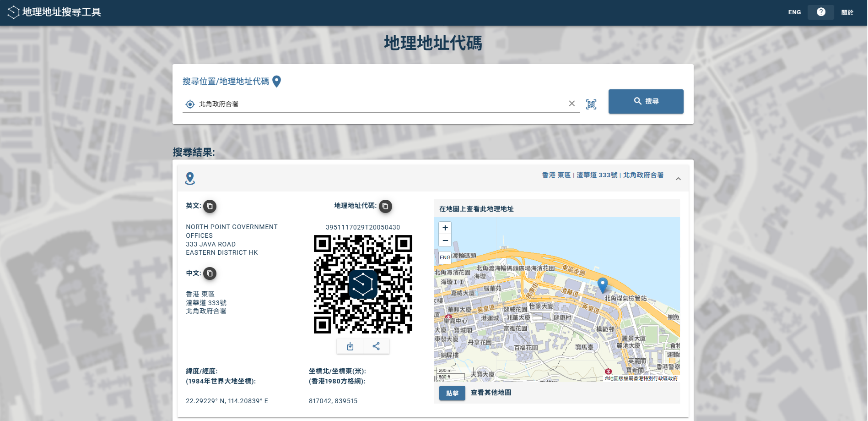
Task: Copy the English address
Action: (x=210, y=206)
